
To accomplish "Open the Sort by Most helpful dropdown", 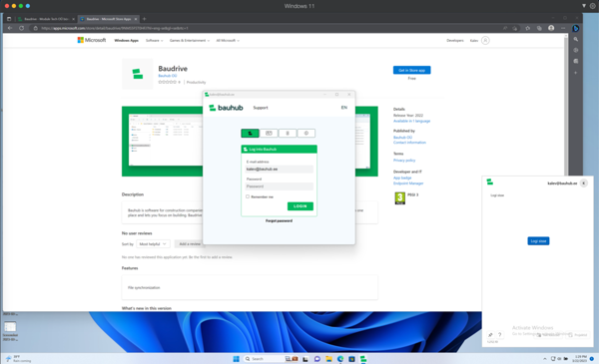I will click(153, 243).
